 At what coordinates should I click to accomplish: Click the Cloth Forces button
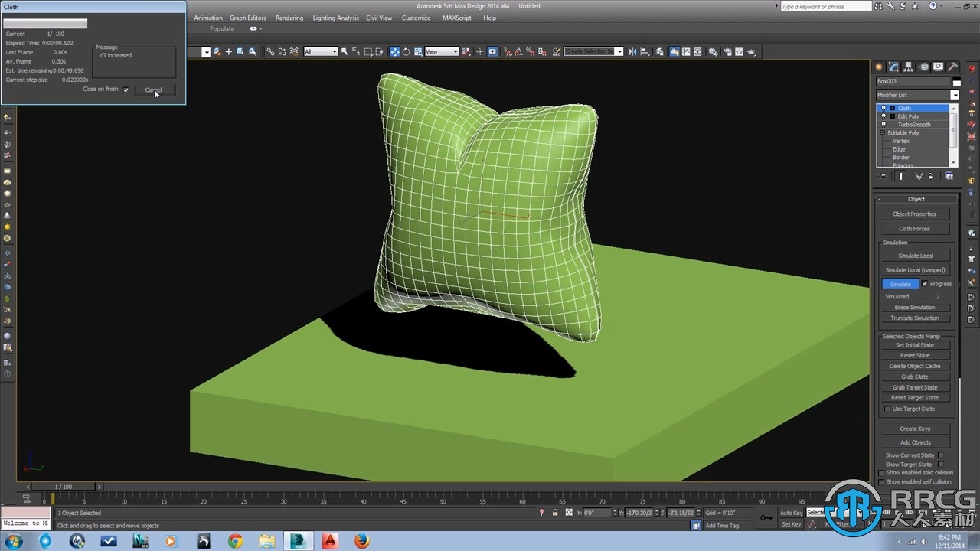(914, 229)
